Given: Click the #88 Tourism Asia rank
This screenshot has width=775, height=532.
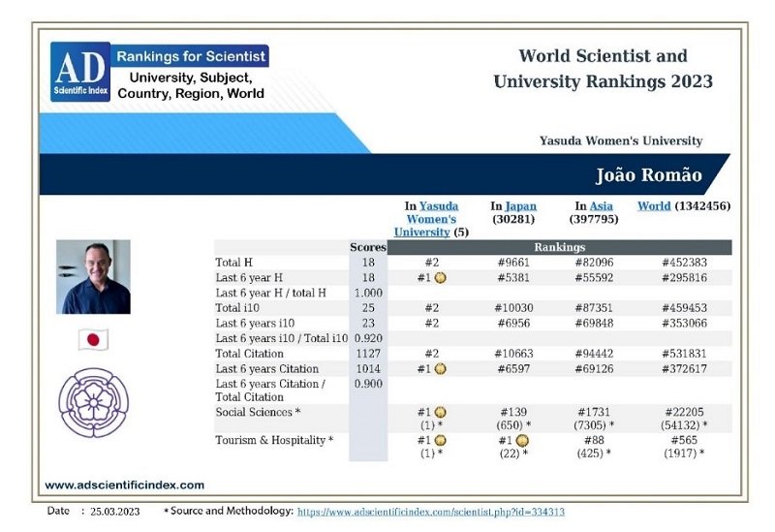Looking at the screenshot, I should (594, 441).
